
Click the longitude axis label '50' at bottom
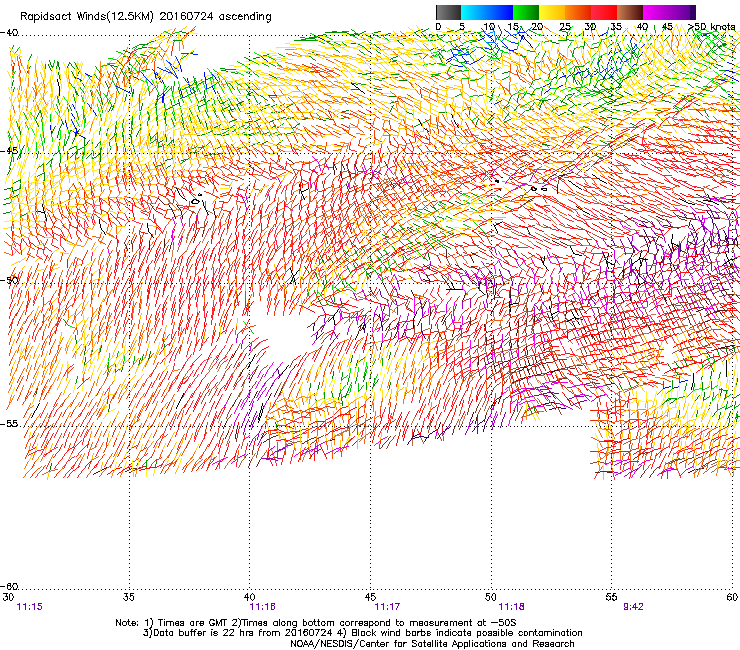pyautogui.click(x=490, y=597)
